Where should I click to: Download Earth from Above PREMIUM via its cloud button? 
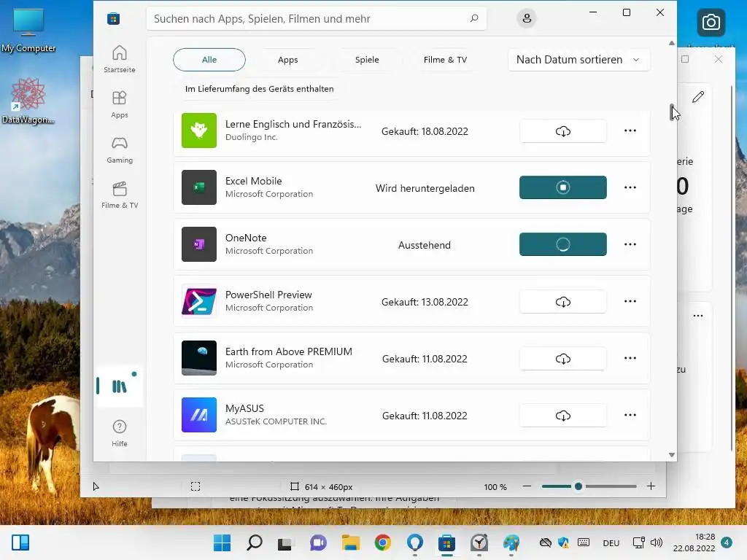coord(562,358)
